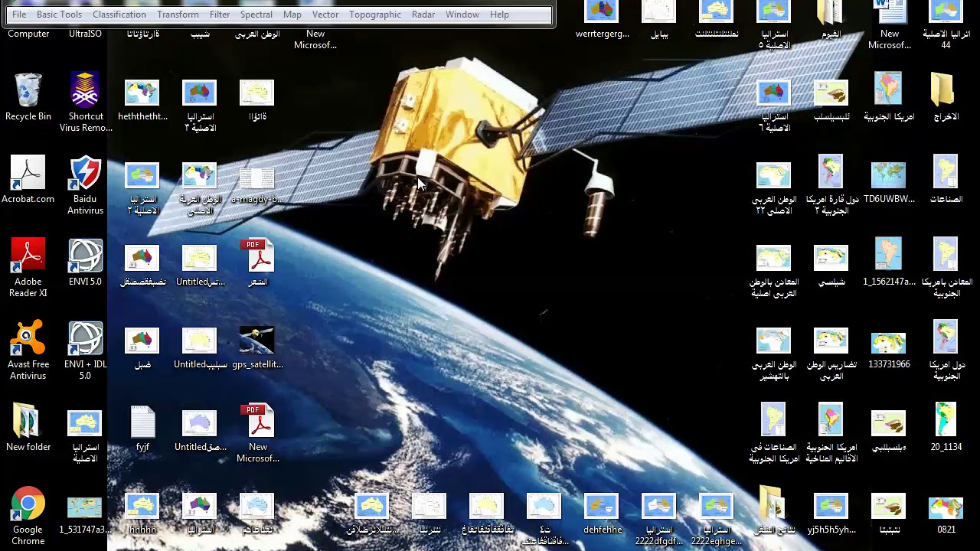Launch Avast Free Antivirus
Viewport: 980px width, 551px height.
28,350
